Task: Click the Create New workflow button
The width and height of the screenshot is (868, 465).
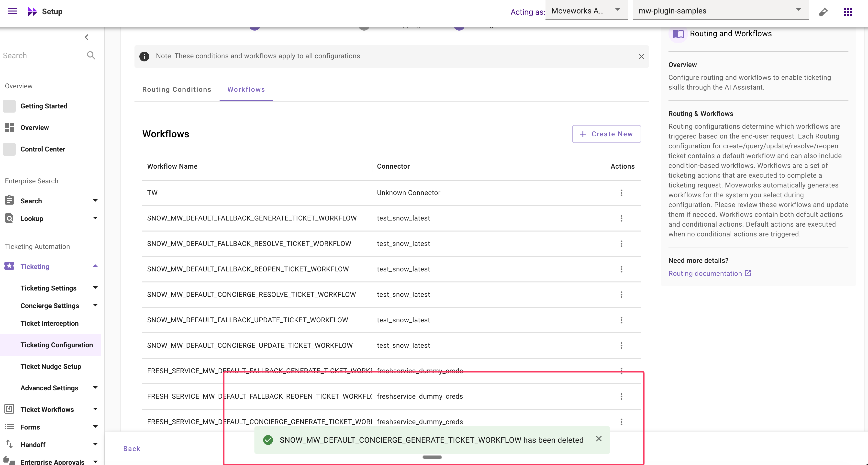Action: coord(606,134)
